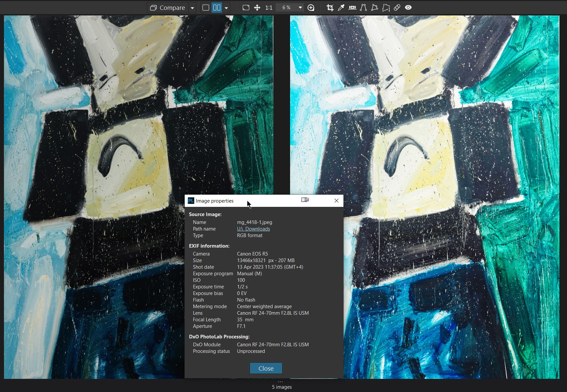Click file name mg_4418-1.jpeg

coord(255,222)
